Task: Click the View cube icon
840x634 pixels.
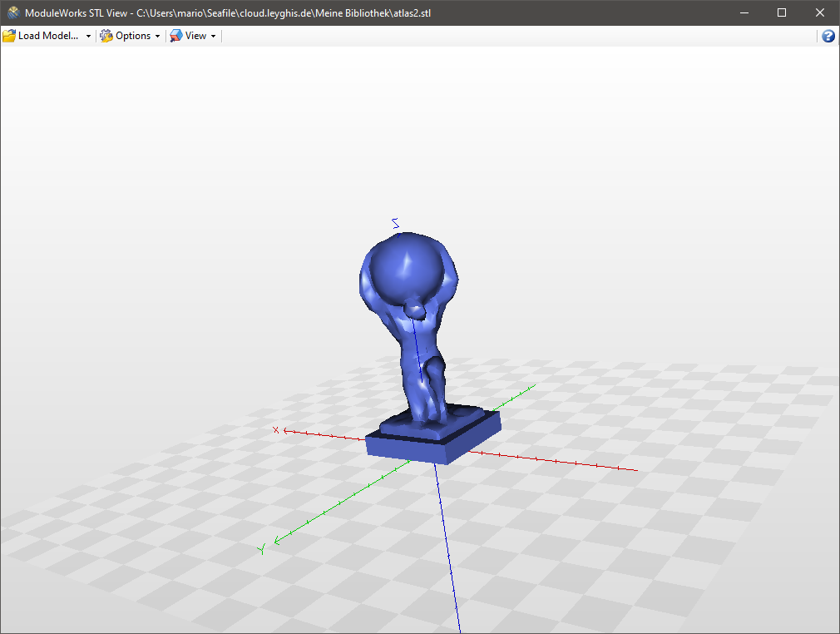Action: pos(176,36)
